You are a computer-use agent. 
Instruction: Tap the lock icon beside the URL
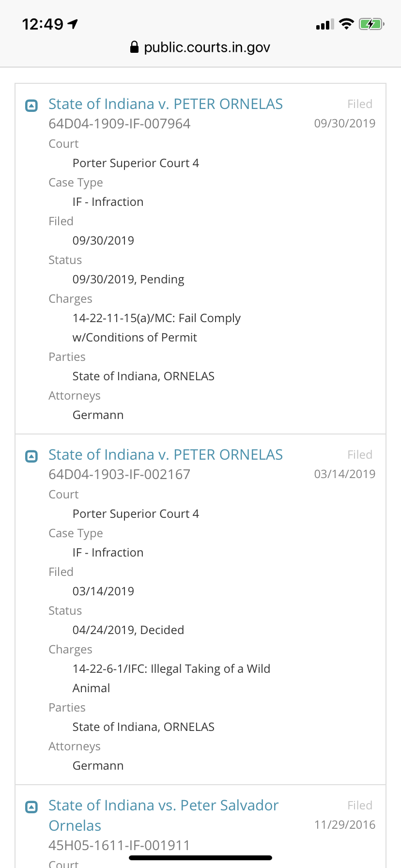[x=135, y=47]
